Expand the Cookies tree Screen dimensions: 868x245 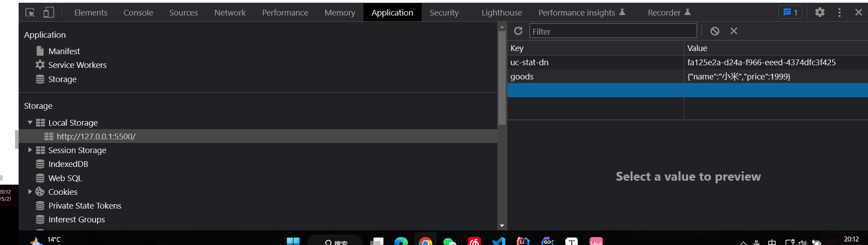click(30, 192)
